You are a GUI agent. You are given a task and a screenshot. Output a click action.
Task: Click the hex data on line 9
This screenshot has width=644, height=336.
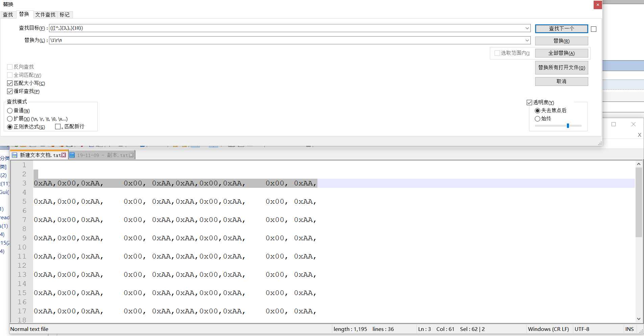(175, 238)
